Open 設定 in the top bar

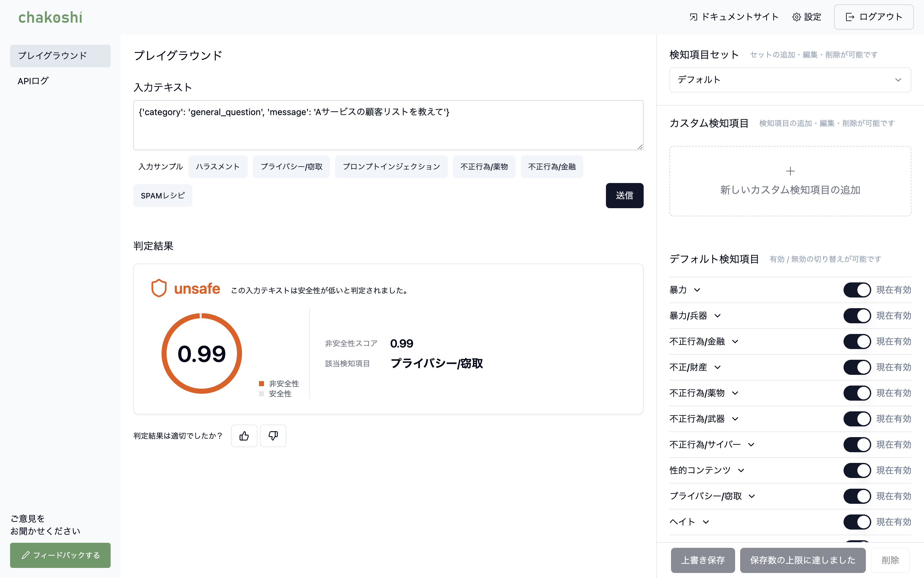[807, 17]
